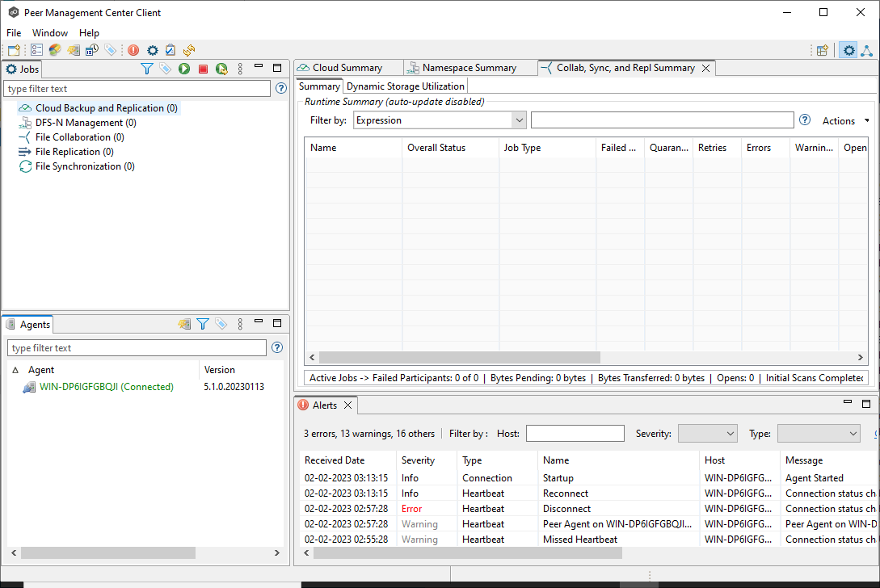Toggle the gear perspective button at top right
This screenshot has width=880, height=588.
848,50
